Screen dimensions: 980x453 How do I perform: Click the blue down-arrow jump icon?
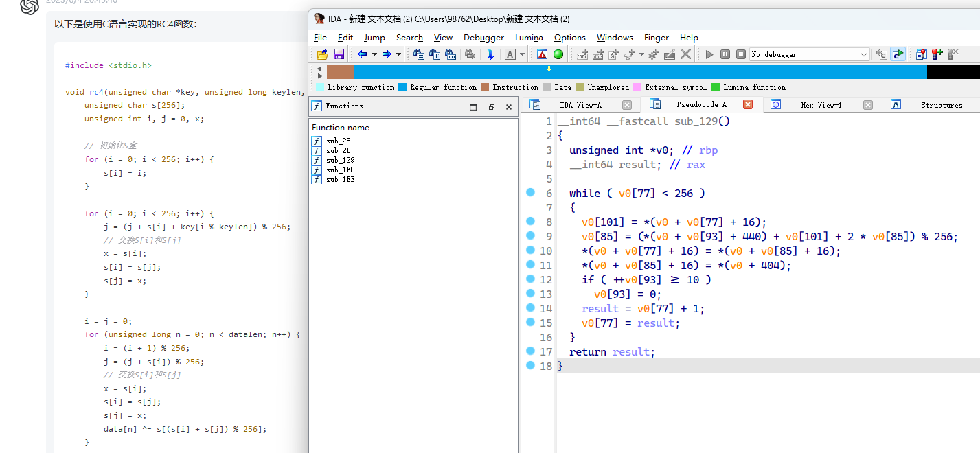(x=490, y=54)
